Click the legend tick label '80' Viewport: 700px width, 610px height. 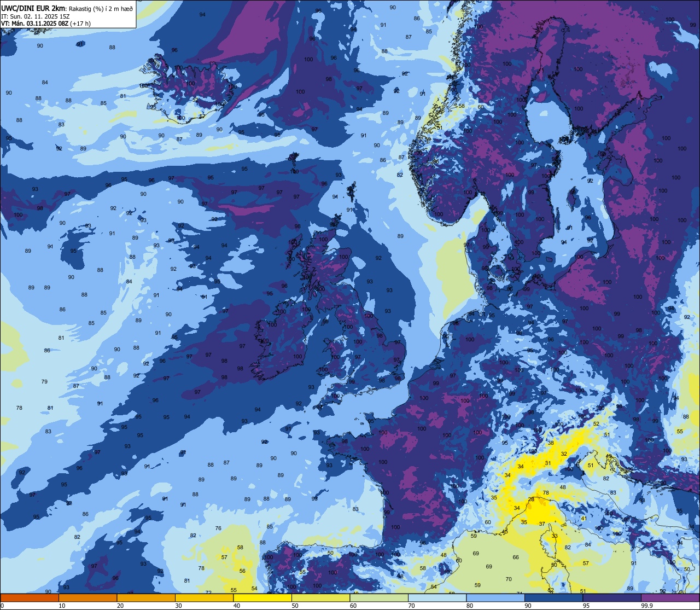[x=470, y=606]
